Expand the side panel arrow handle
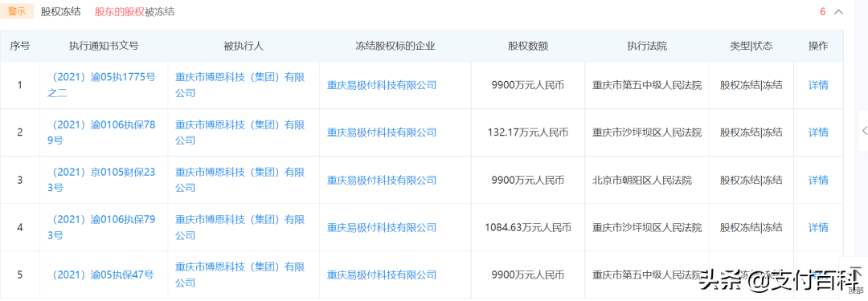 863,131
